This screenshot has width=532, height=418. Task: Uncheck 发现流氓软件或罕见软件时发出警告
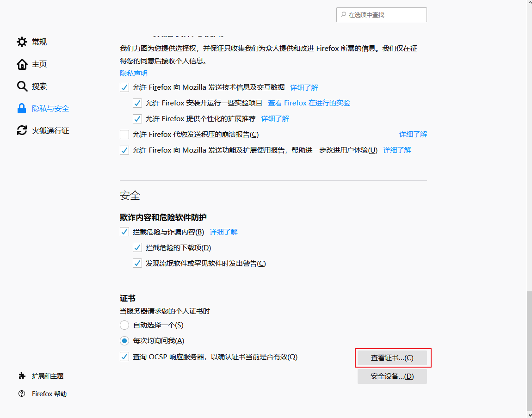(137, 264)
